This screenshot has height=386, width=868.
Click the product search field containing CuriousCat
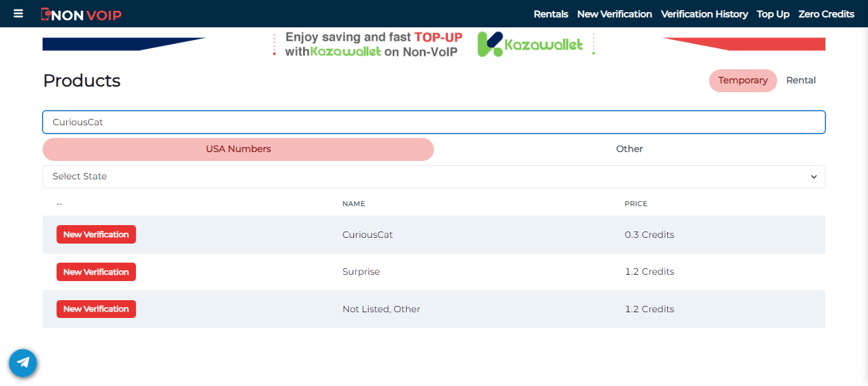coord(434,121)
